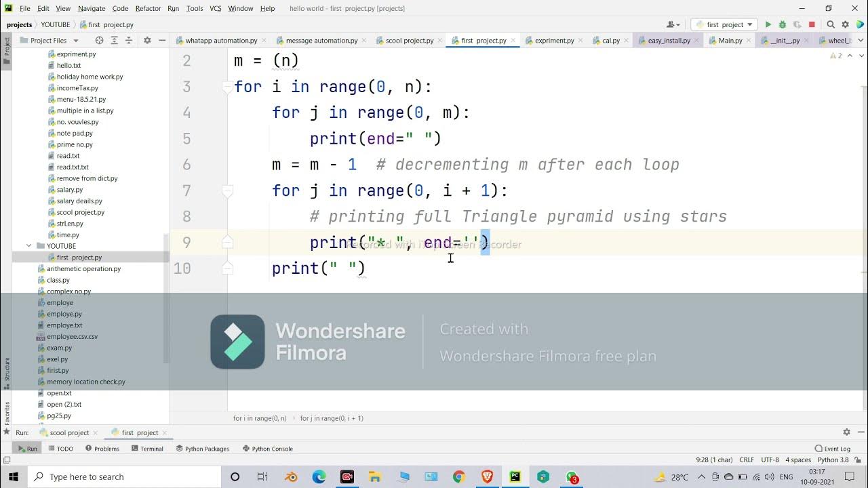Screen dimensions: 868x488
Task: Open Blender from the taskbar
Action: (291, 477)
